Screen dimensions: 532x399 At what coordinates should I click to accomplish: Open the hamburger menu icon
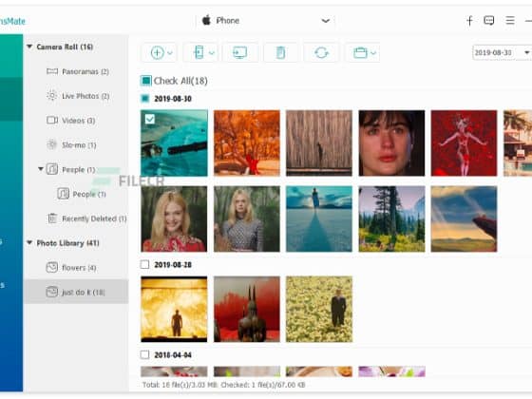point(510,20)
